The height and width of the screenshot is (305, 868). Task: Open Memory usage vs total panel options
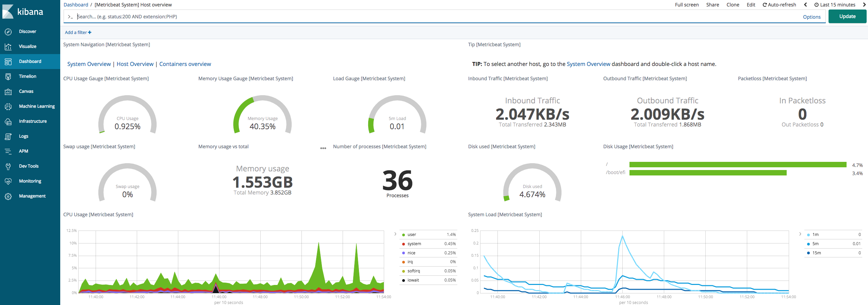pyautogui.click(x=323, y=148)
